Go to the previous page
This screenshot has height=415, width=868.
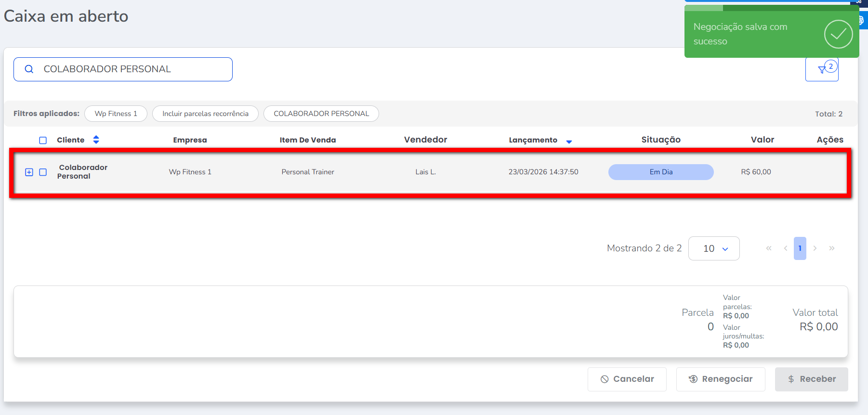tap(786, 248)
